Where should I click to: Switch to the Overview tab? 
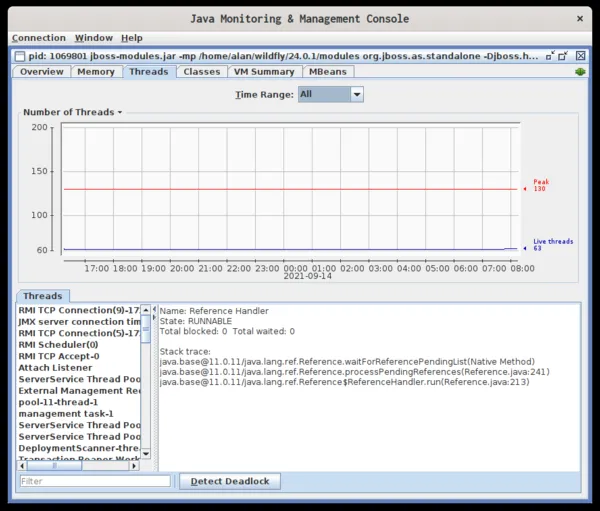point(42,72)
